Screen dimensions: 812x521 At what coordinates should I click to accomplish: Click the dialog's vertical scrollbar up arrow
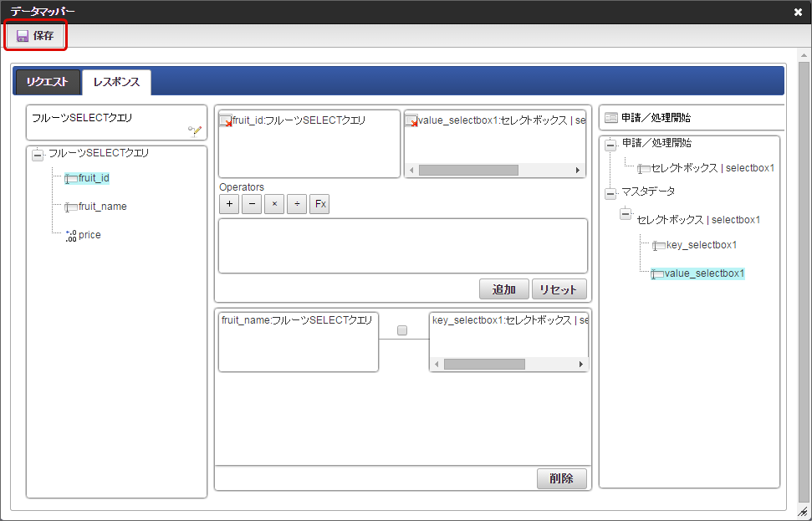(x=804, y=55)
